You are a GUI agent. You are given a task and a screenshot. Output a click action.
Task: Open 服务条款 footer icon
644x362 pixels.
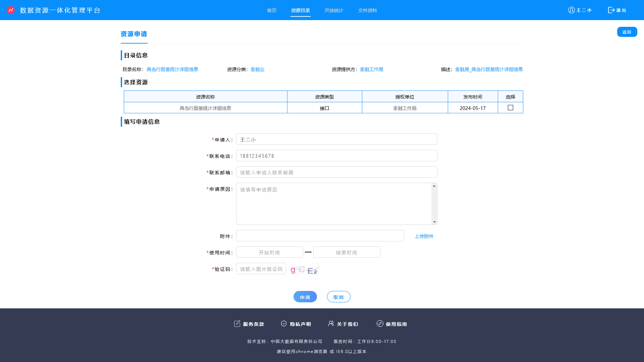[x=237, y=323]
